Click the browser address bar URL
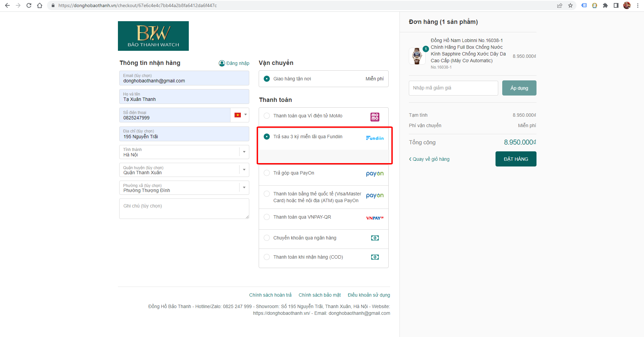 [x=138, y=5]
